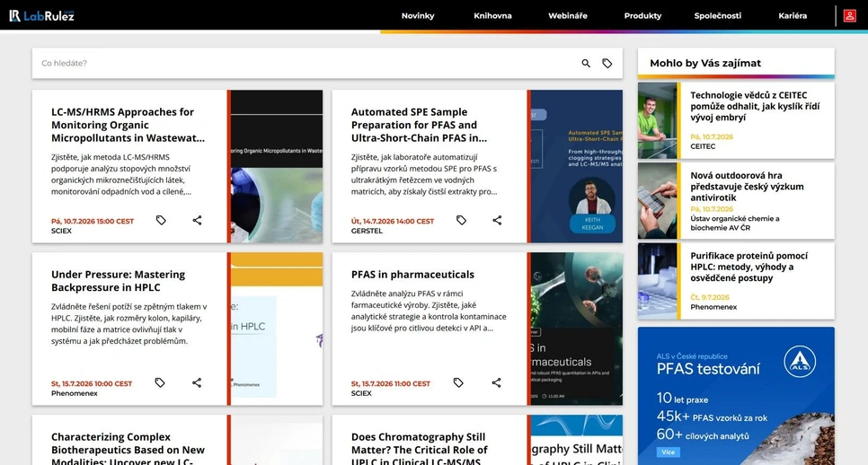Open 'Does Chromatography Still Matter?' webinar title
The width and height of the screenshot is (868, 465).
point(419,449)
